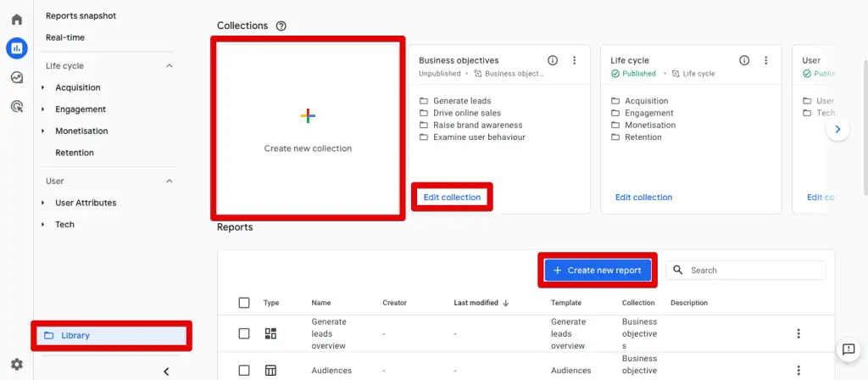Click Generate leads overview report name

pyautogui.click(x=329, y=333)
